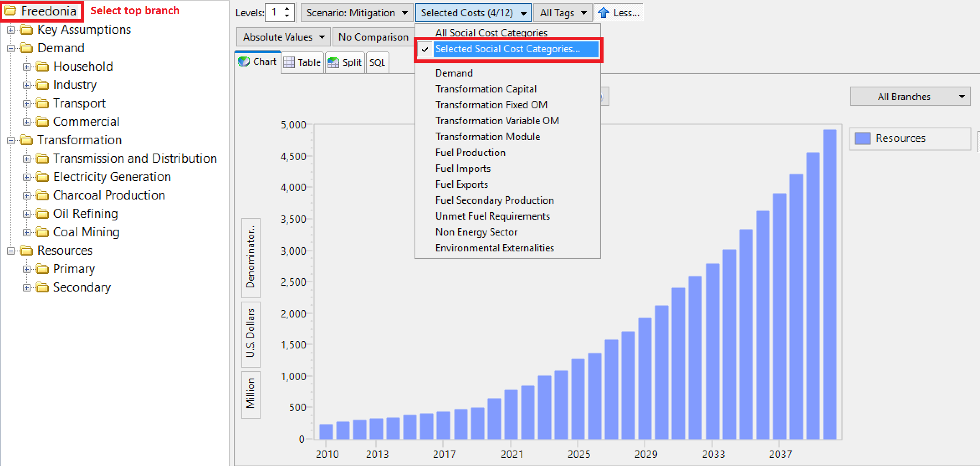Click the Oil Refining folder icon
This screenshot has height=471, width=980.
pos(42,214)
